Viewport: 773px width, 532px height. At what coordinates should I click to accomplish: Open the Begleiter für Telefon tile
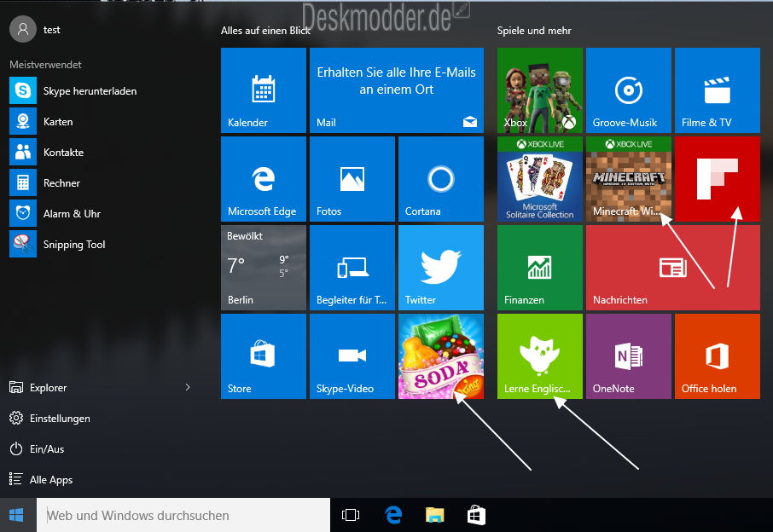pyautogui.click(x=352, y=268)
